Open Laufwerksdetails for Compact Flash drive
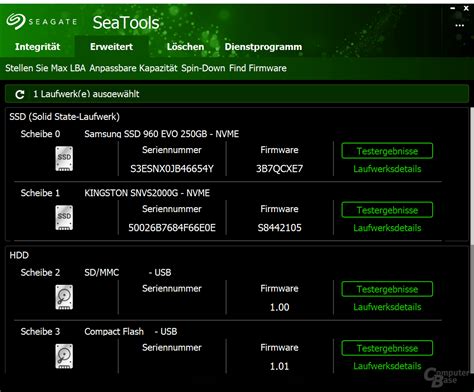 [x=387, y=366]
